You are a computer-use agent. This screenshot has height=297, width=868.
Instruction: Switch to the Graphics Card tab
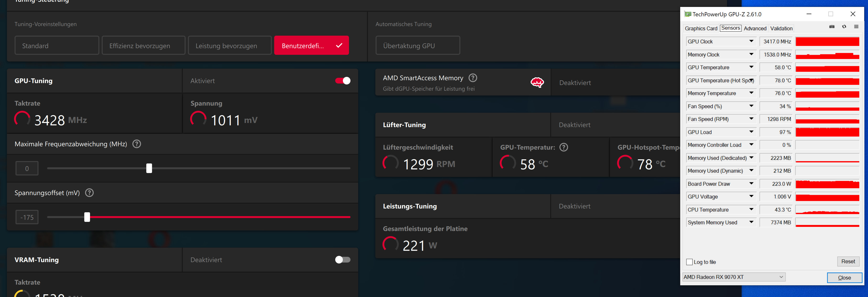701,28
